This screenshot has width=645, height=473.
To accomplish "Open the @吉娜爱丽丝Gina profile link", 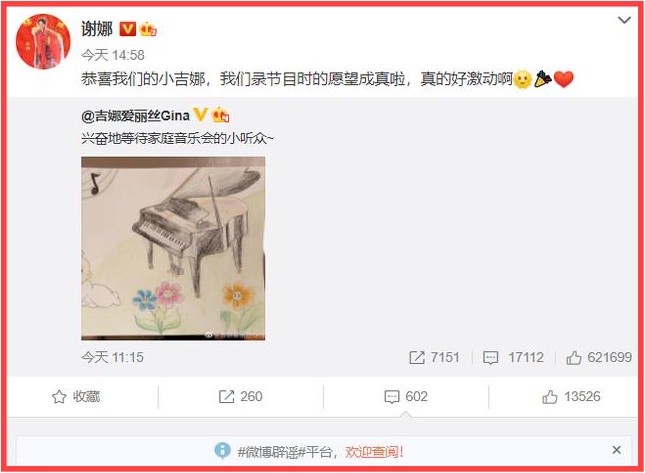I will pyautogui.click(x=135, y=116).
